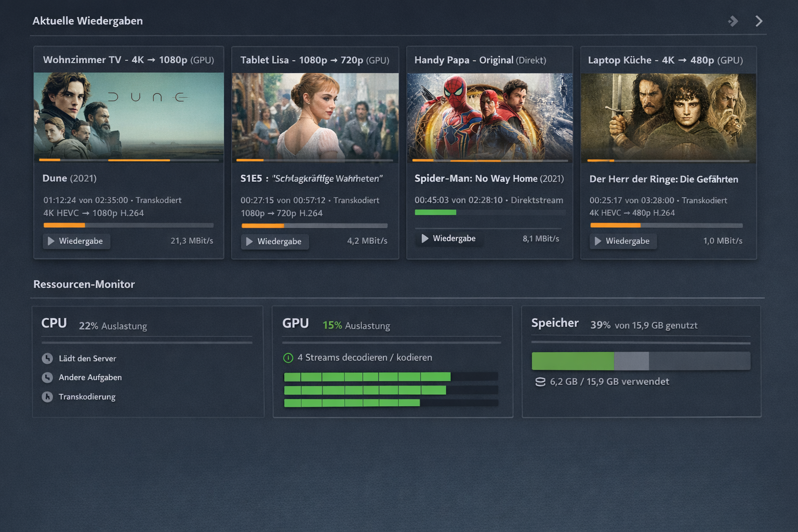798x532 pixels.
Task: Click the "Lädt den Server" clock icon
Action: [x=47, y=358]
